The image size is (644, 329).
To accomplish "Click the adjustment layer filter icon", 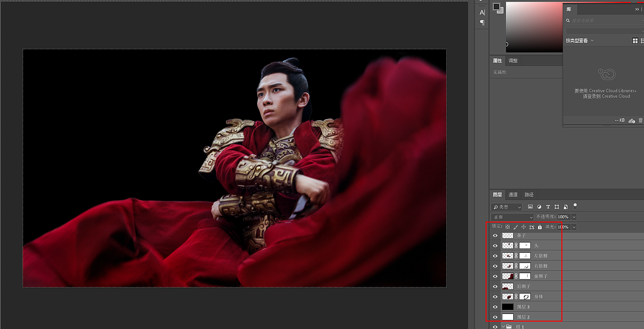I will tap(539, 207).
